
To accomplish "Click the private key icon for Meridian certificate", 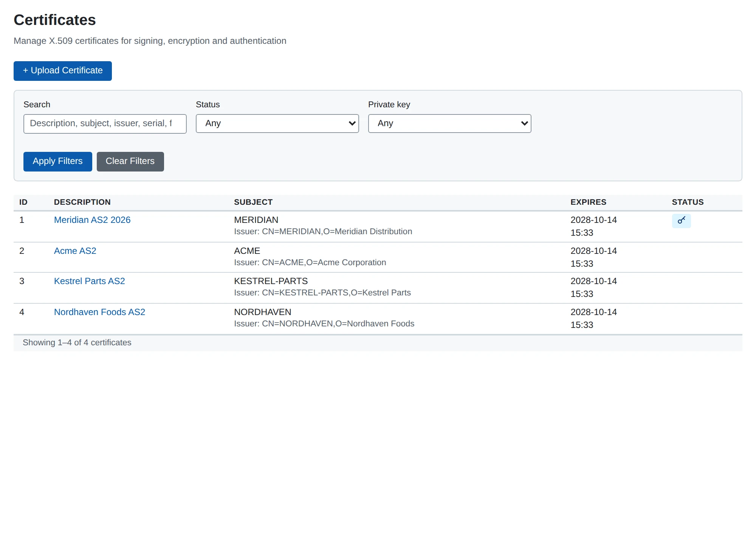I will click(681, 221).
